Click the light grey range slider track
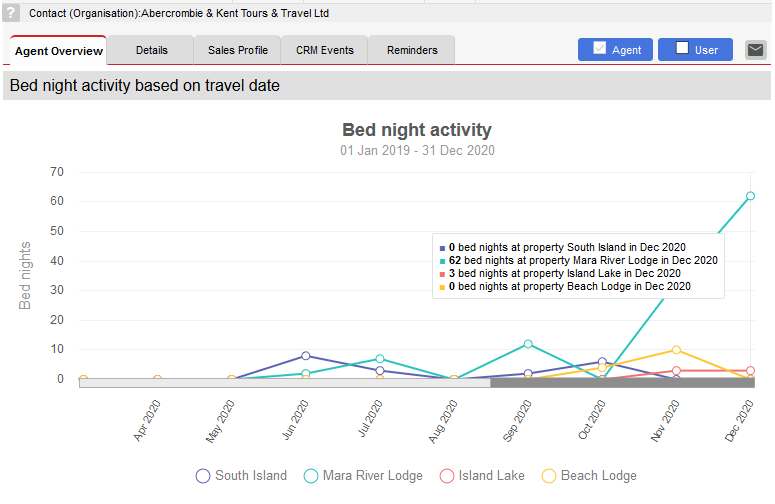The image size is (775, 504). click(x=285, y=383)
